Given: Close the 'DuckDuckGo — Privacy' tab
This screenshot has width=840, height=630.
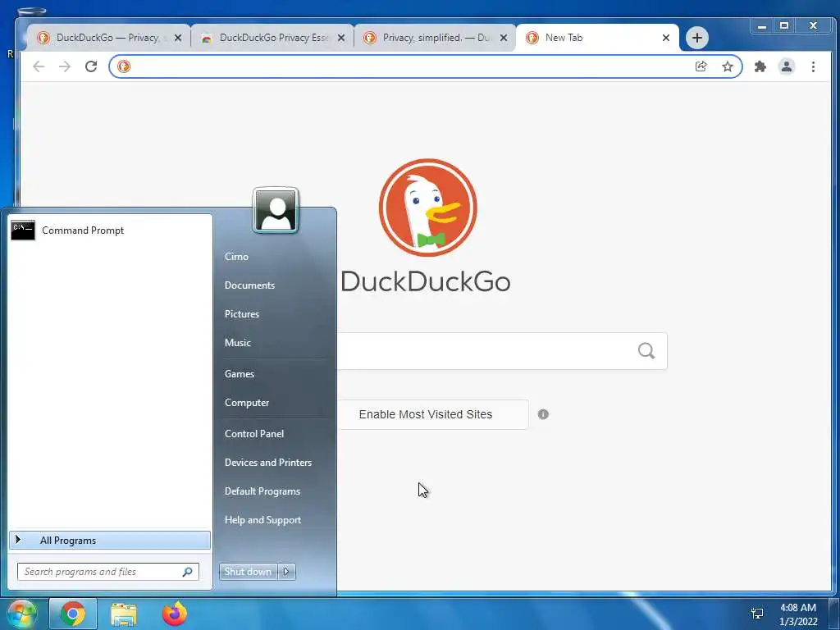Looking at the screenshot, I should pos(178,38).
